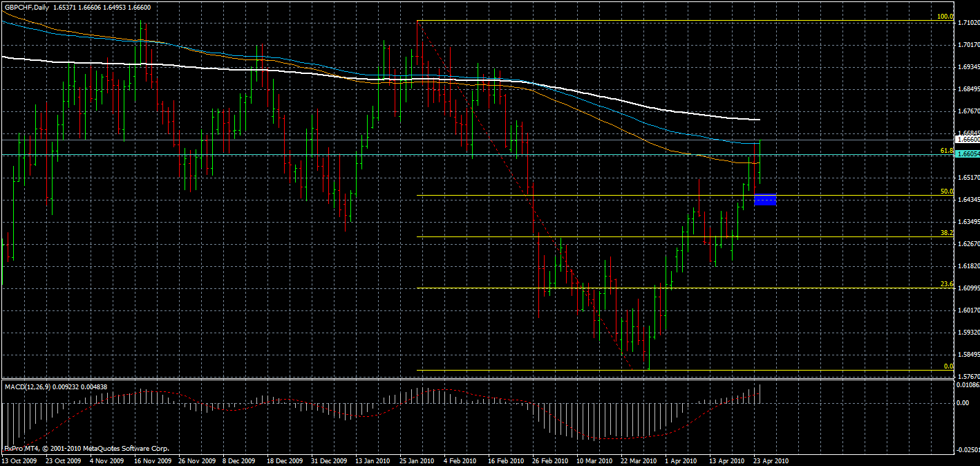980x466 pixels.
Task: Click the 23.6 Fibonacci level label
Action: click(x=947, y=283)
